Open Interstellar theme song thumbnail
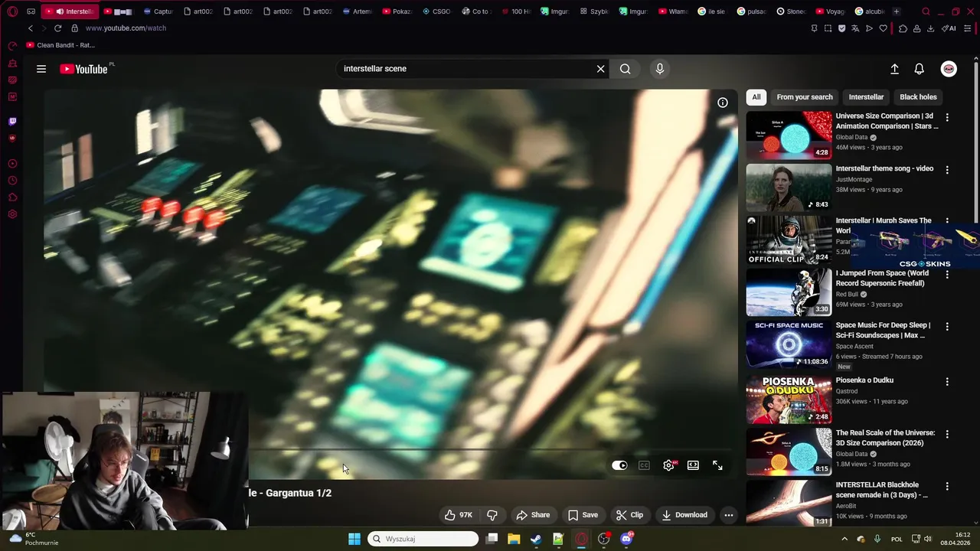Screen dimensions: 980x551 click(789, 187)
